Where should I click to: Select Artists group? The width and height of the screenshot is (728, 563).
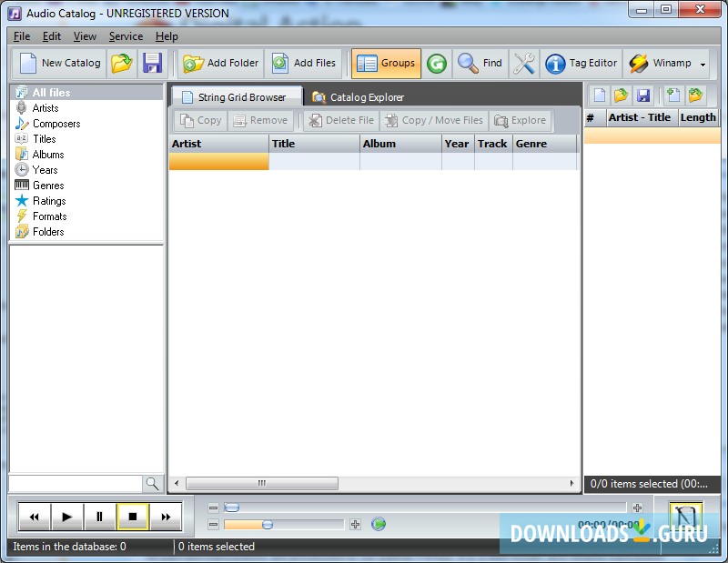(x=45, y=108)
